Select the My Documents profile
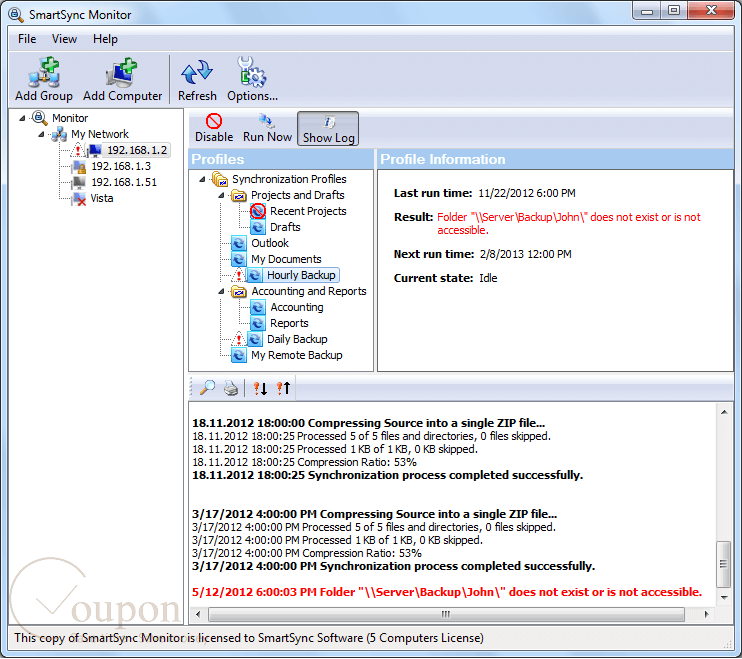The image size is (742, 659). coord(286,259)
